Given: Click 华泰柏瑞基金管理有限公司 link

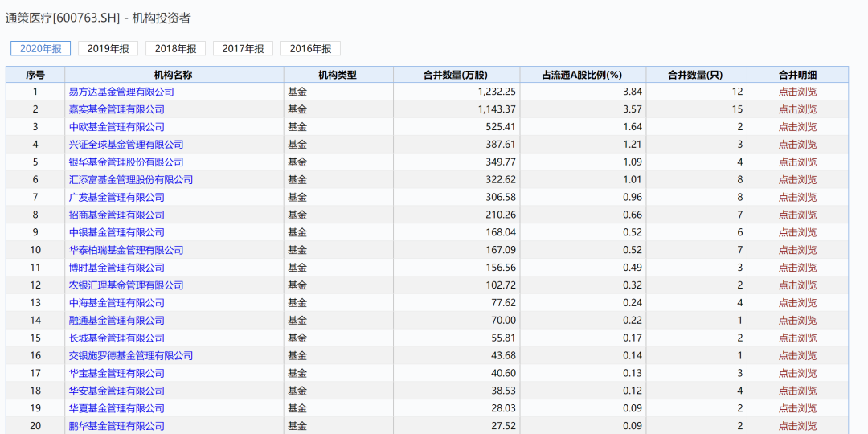Looking at the screenshot, I should tap(126, 250).
